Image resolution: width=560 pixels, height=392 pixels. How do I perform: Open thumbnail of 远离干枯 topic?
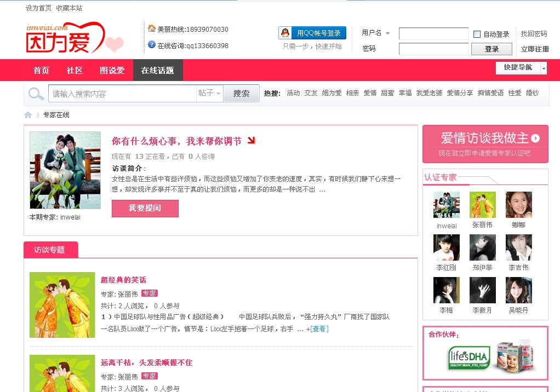[x=62, y=373]
